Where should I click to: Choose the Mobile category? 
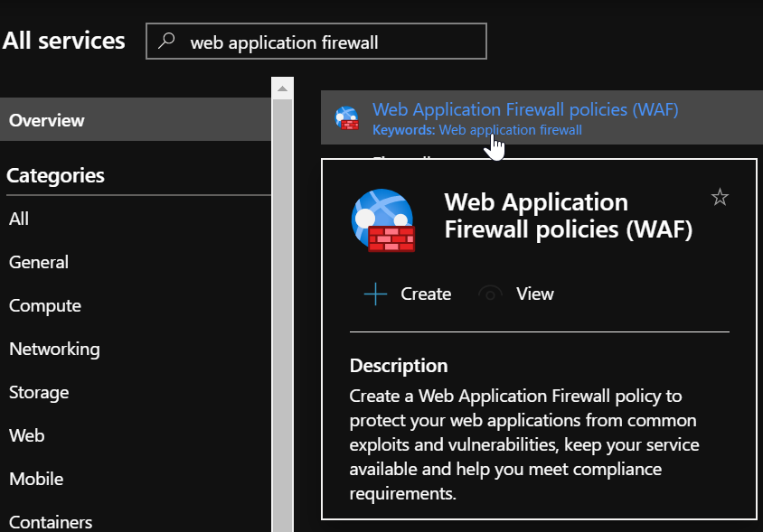pyautogui.click(x=36, y=479)
